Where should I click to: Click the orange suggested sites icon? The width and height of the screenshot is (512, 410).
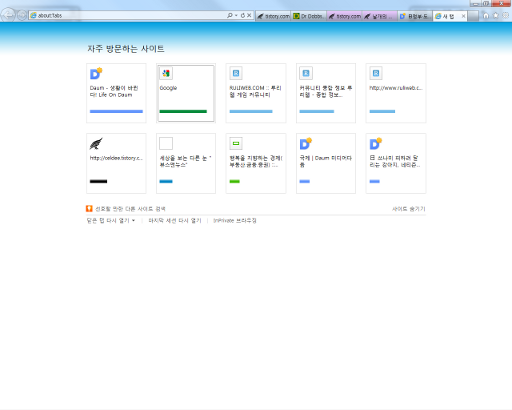pos(89,209)
